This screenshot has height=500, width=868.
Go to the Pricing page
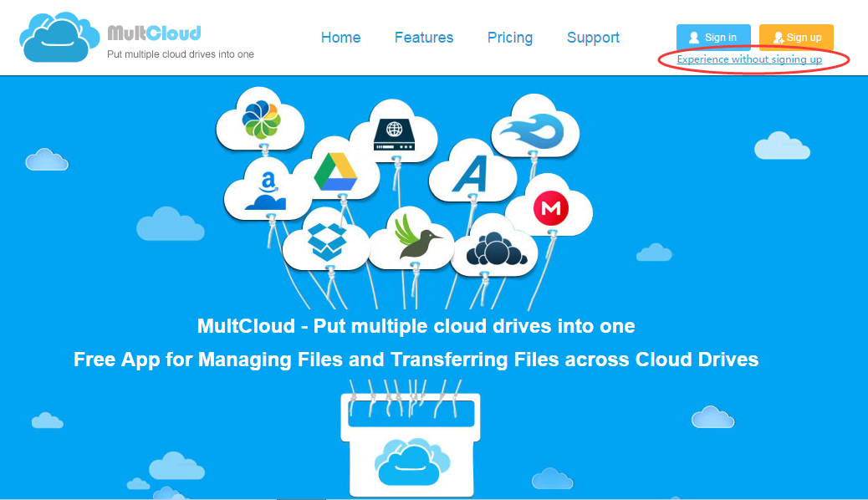[x=510, y=38]
